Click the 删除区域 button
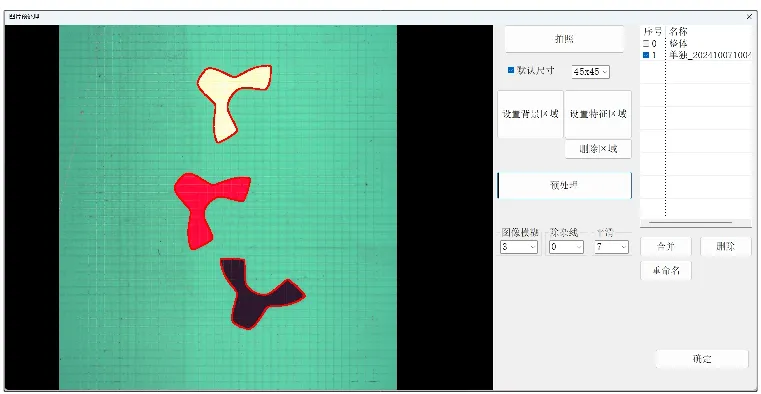Viewport: 761px width, 394px height. click(598, 149)
